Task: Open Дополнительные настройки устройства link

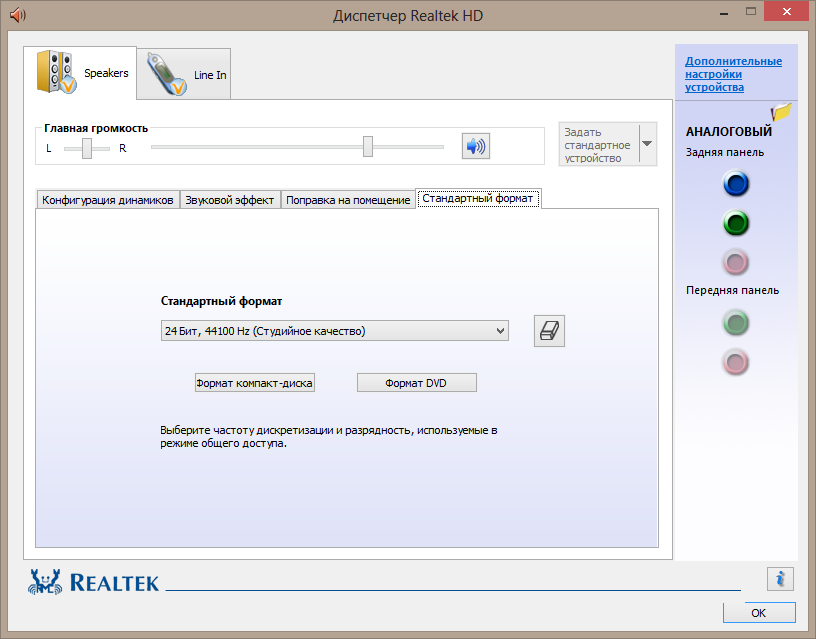Action: point(733,74)
